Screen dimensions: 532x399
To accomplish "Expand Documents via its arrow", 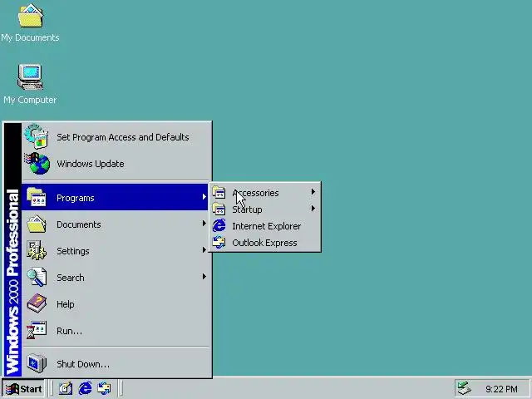I will click(204, 223).
